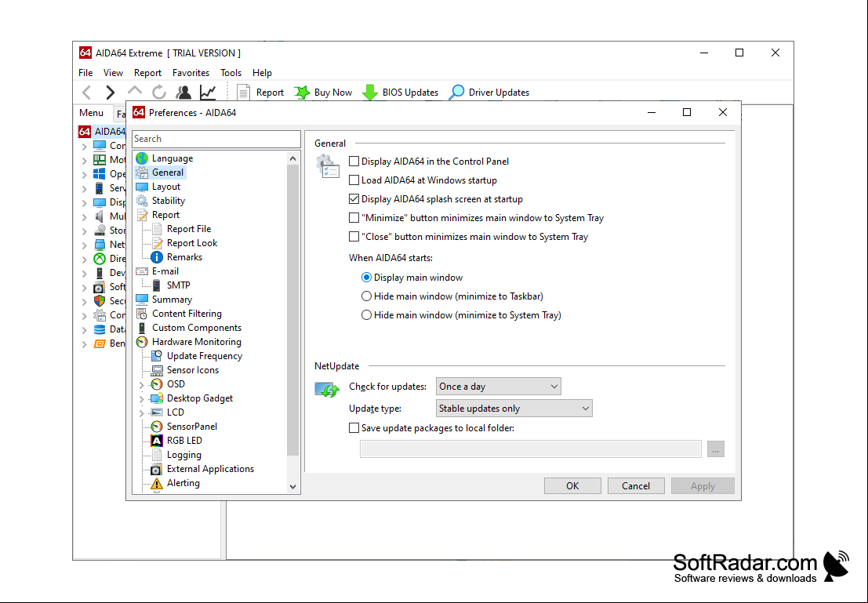Open the Update type dropdown
The height and width of the screenshot is (603, 868).
tap(514, 408)
